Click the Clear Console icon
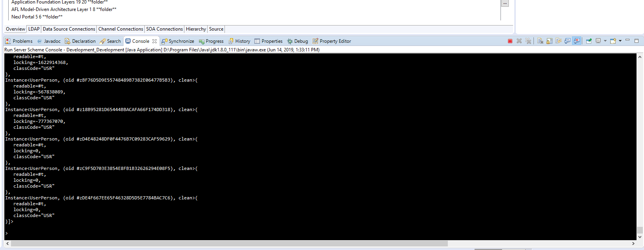644x250 pixels. pos(540,41)
